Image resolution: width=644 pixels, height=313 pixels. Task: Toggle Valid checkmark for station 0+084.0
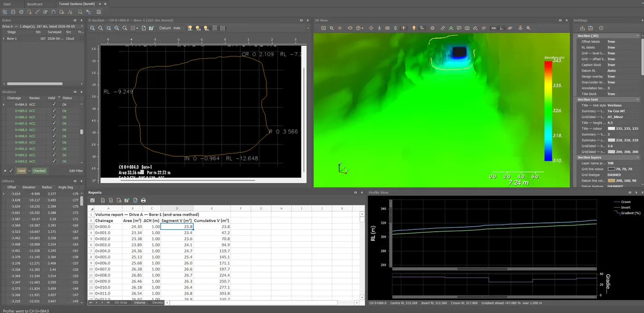[x=54, y=104]
